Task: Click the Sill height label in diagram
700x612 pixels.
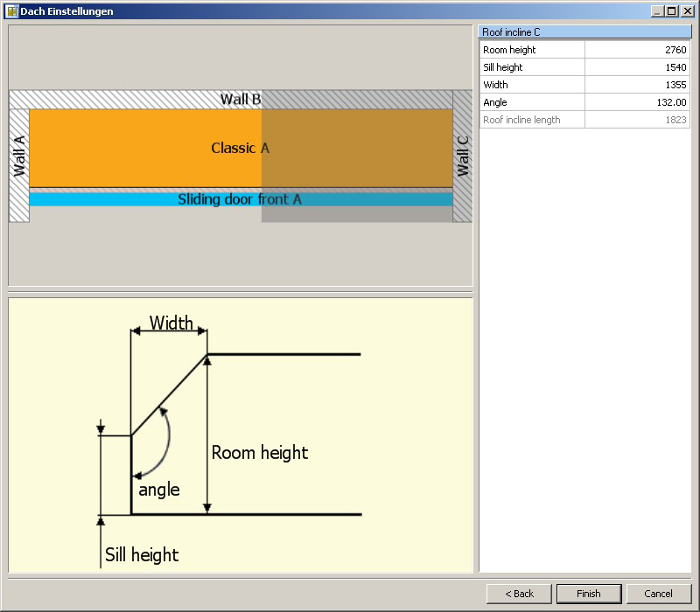Action: click(142, 554)
